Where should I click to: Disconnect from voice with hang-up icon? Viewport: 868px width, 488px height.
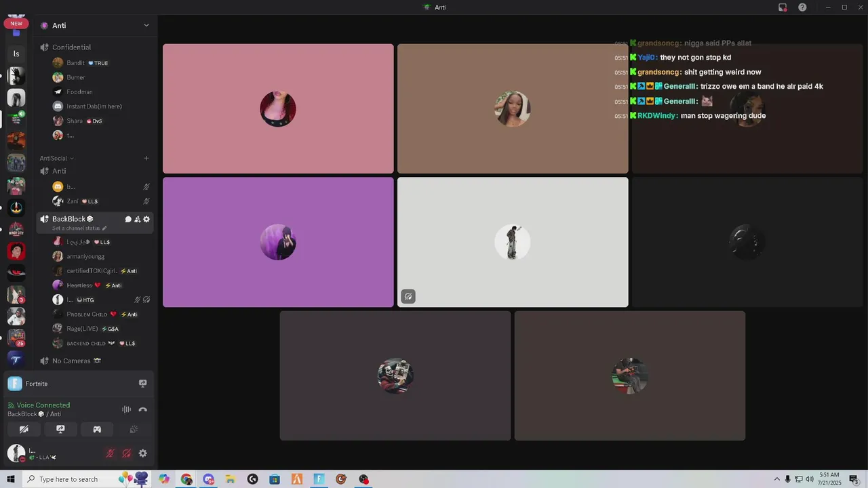coord(142,409)
